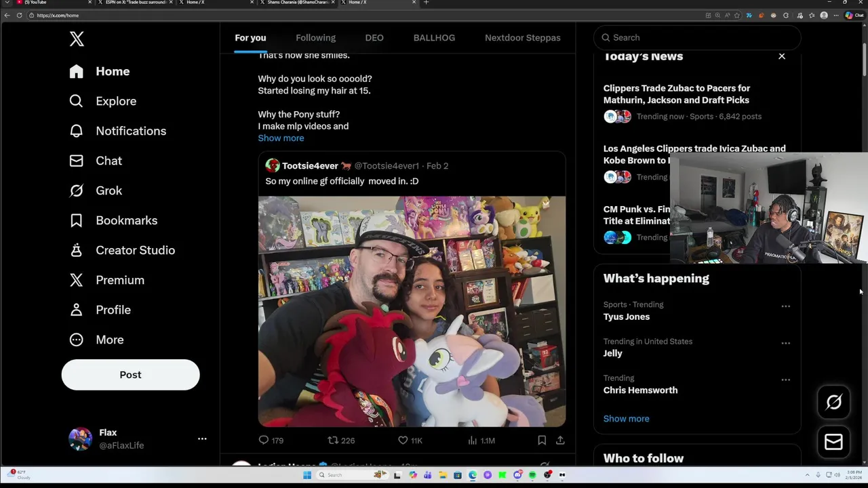Switch to the BALLHOG tab

tap(434, 38)
